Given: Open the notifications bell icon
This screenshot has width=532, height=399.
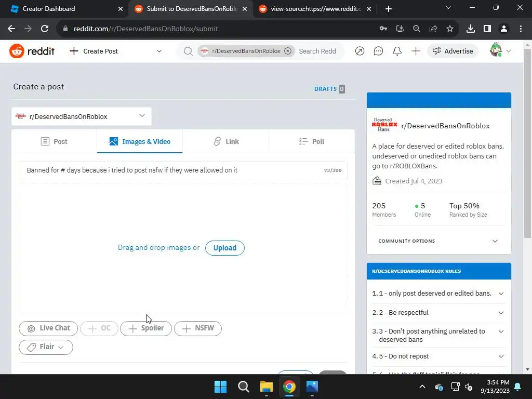Looking at the screenshot, I should [x=397, y=51].
